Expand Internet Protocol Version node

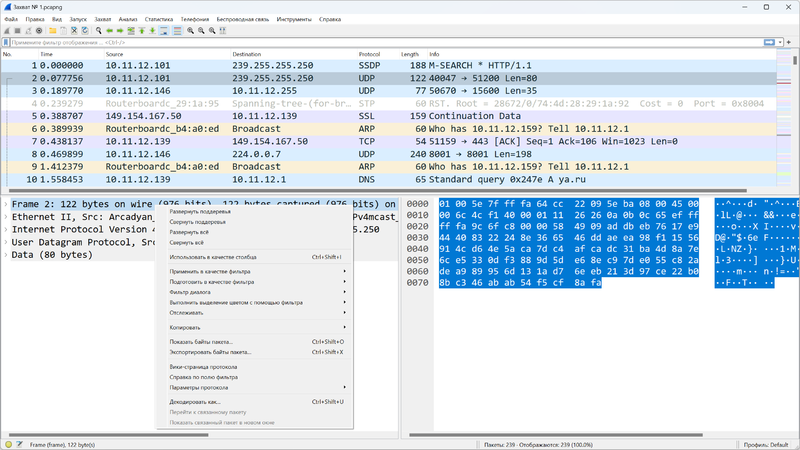(x=6, y=230)
